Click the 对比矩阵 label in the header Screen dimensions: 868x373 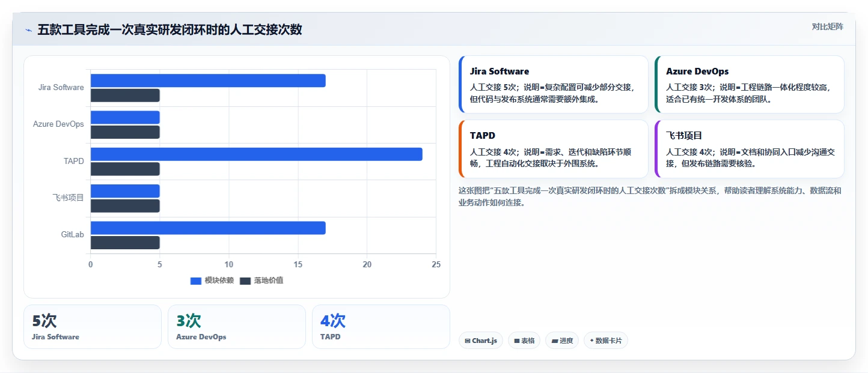pos(827,26)
